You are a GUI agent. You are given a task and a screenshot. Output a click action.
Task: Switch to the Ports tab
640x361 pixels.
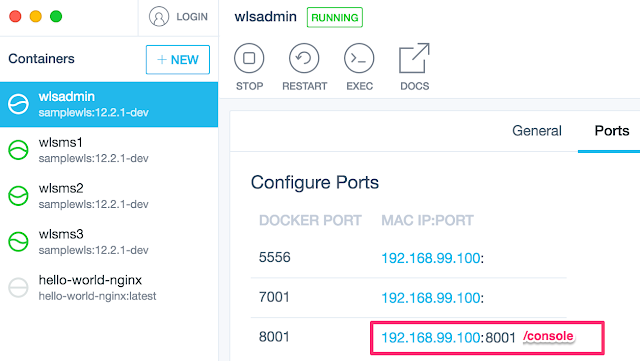[611, 131]
